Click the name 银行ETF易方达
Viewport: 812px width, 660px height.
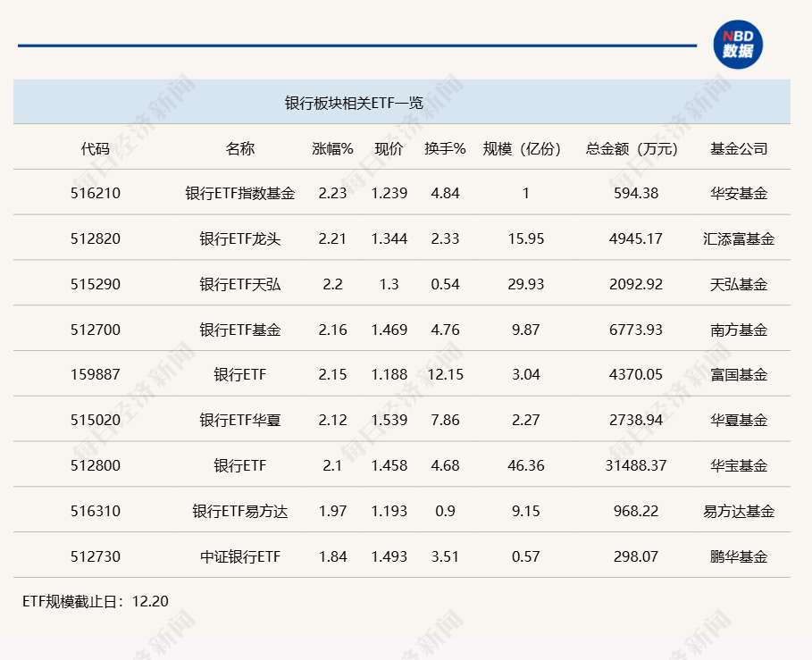pos(240,511)
